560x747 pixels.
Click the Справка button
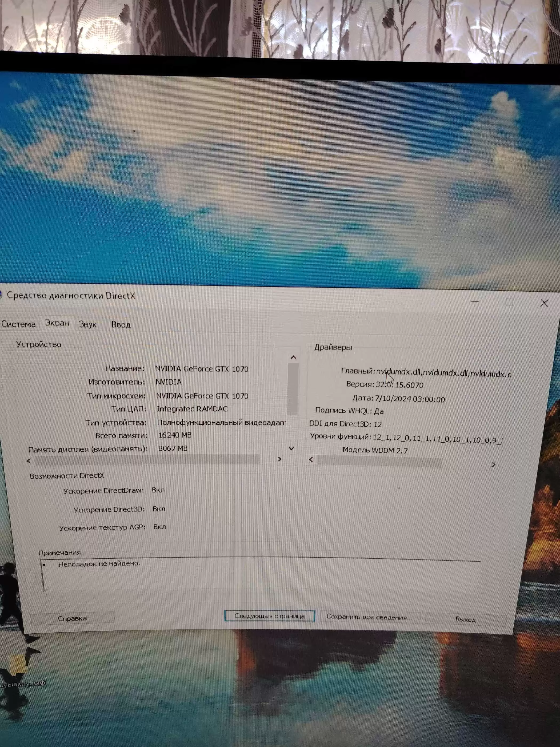pos(72,618)
